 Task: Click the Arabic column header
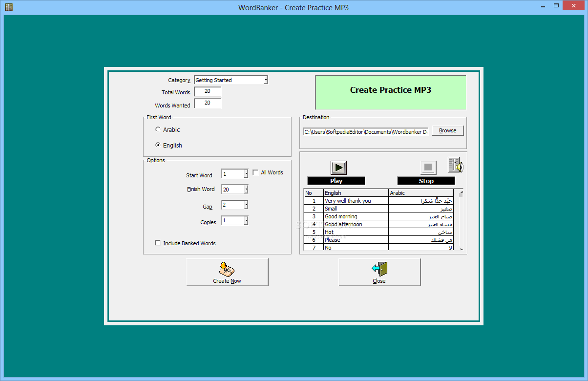[x=421, y=193]
